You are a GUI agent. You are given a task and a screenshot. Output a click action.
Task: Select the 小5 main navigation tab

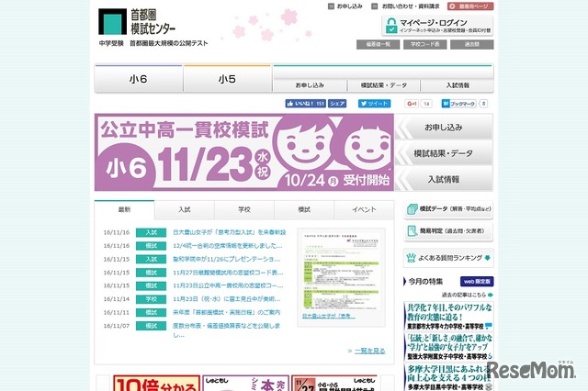227,79
